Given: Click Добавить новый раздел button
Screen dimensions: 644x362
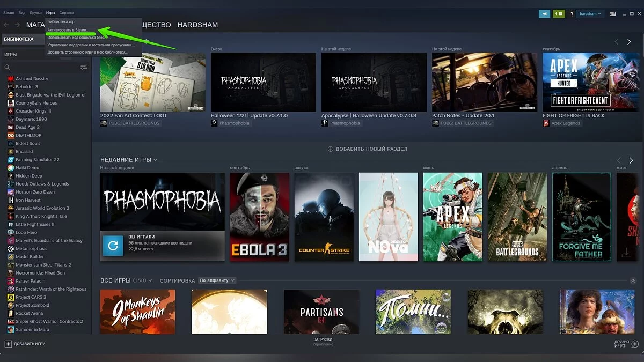Looking at the screenshot, I should pyautogui.click(x=367, y=149).
